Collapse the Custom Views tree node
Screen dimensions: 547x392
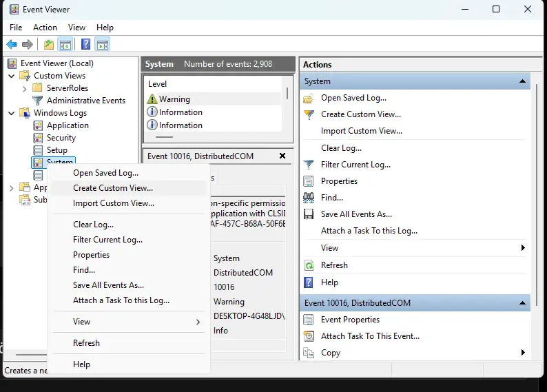pos(12,76)
